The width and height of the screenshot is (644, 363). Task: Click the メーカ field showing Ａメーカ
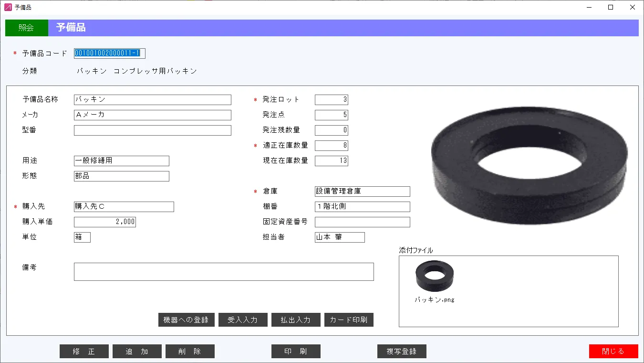[152, 115]
